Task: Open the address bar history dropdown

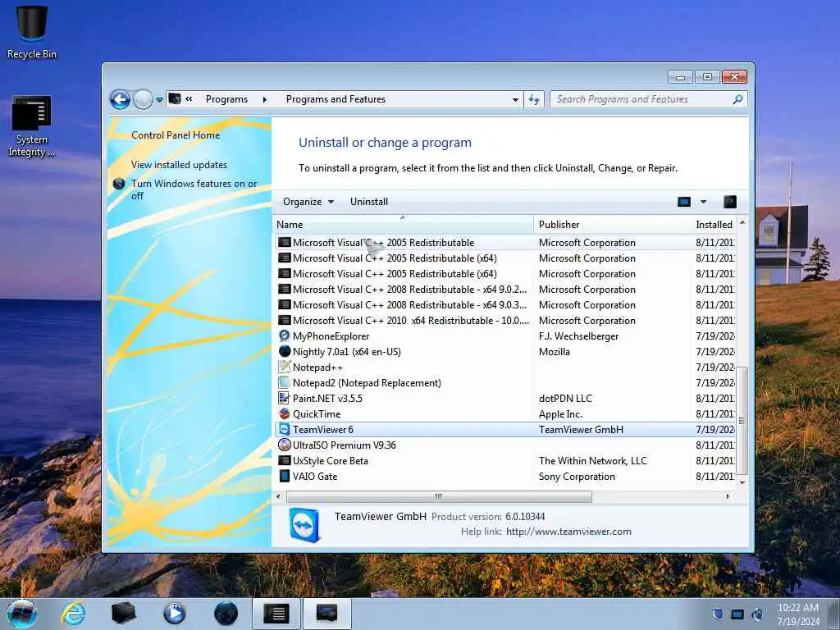Action: (x=515, y=99)
